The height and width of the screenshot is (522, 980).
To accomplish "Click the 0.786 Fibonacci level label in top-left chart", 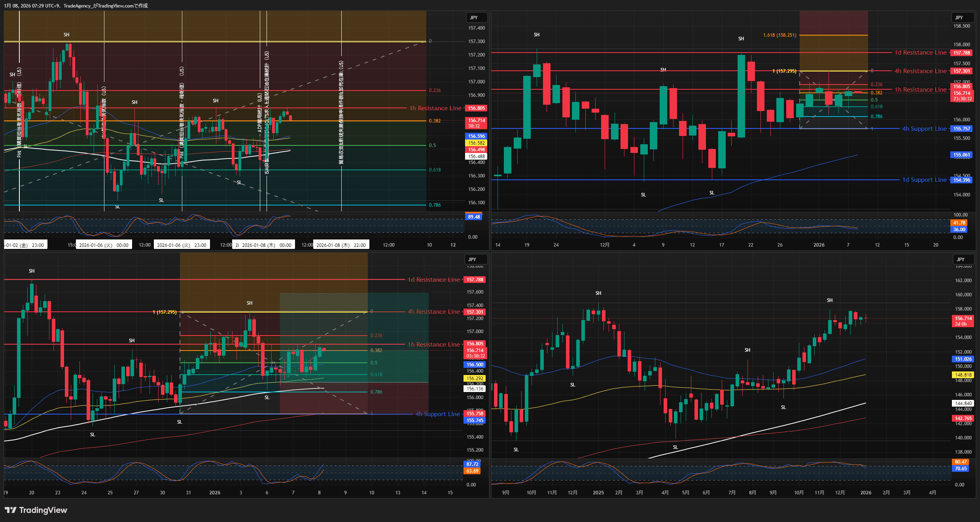I will coord(435,205).
